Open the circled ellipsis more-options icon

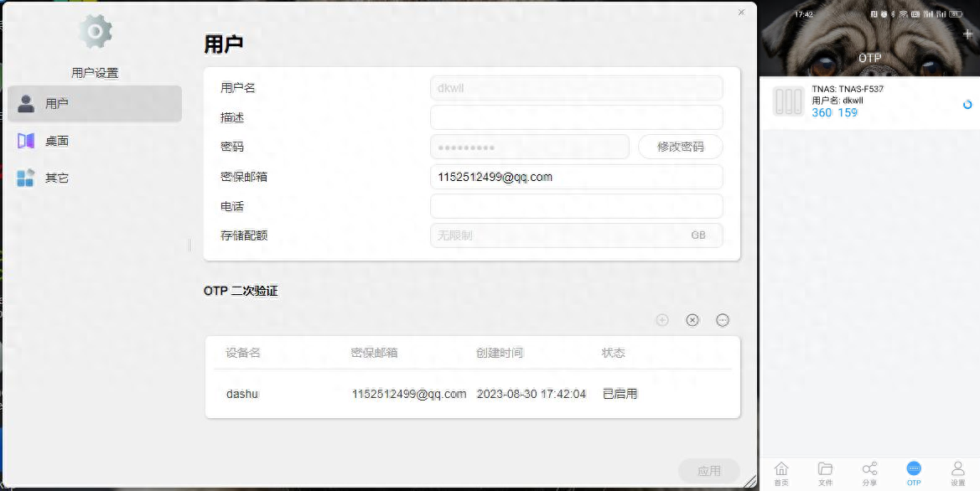722,319
